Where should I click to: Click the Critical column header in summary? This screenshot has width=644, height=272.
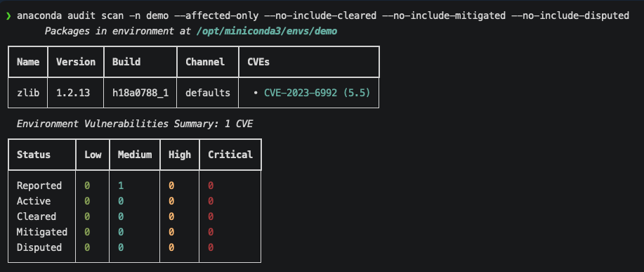(230, 155)
